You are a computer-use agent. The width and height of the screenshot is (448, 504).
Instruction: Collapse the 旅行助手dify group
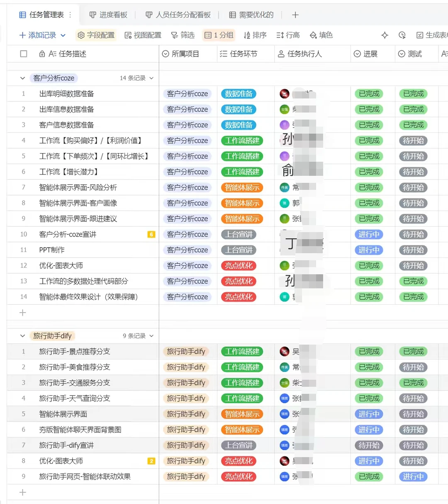22,336
